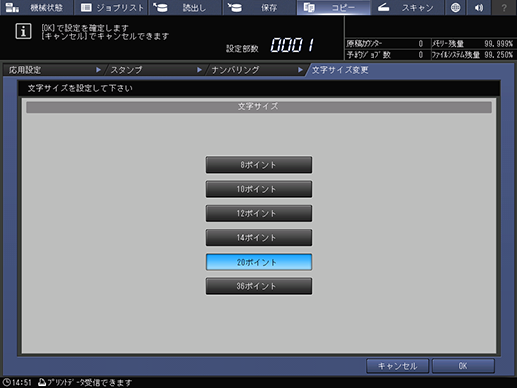Go back to 応用設定 in the breadcrumb

tap(53, 70)
